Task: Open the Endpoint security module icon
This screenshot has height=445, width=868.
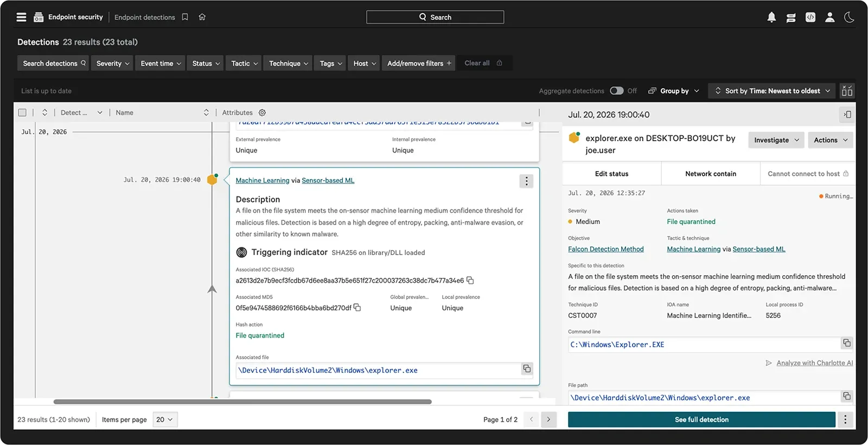Action: point(39,17)
